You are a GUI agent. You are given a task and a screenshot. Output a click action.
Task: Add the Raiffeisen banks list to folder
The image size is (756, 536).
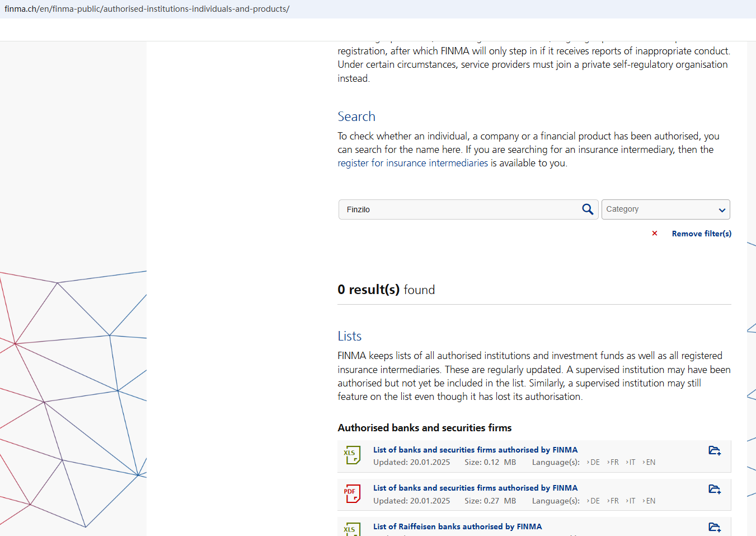tap(715, 527)
